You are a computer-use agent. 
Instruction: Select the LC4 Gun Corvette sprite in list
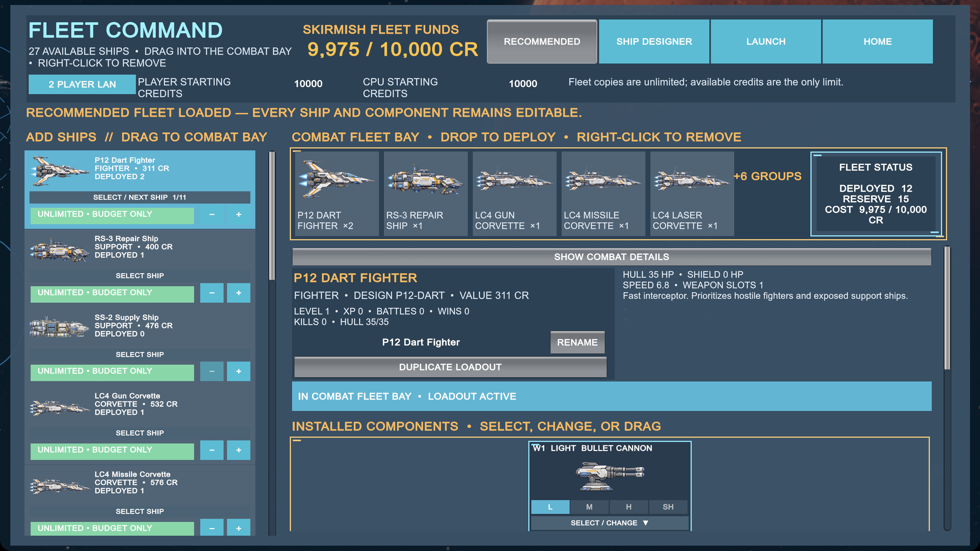click(60, 408)
